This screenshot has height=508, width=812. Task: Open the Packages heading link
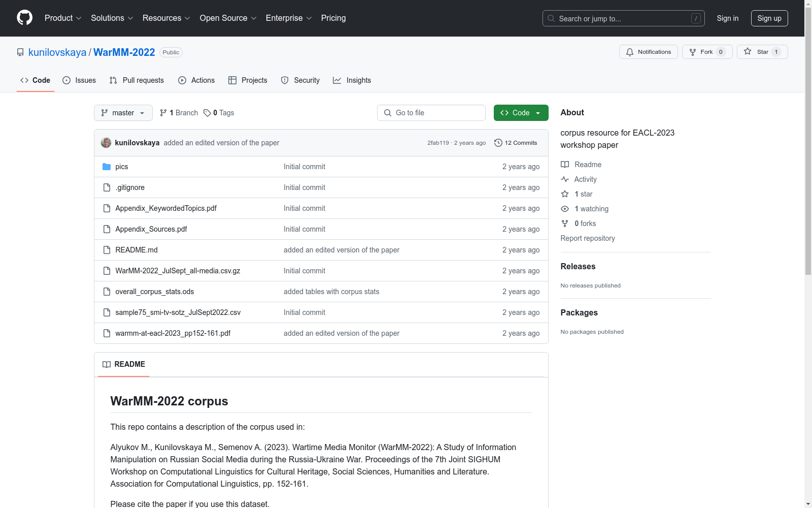tap(579, 312)
